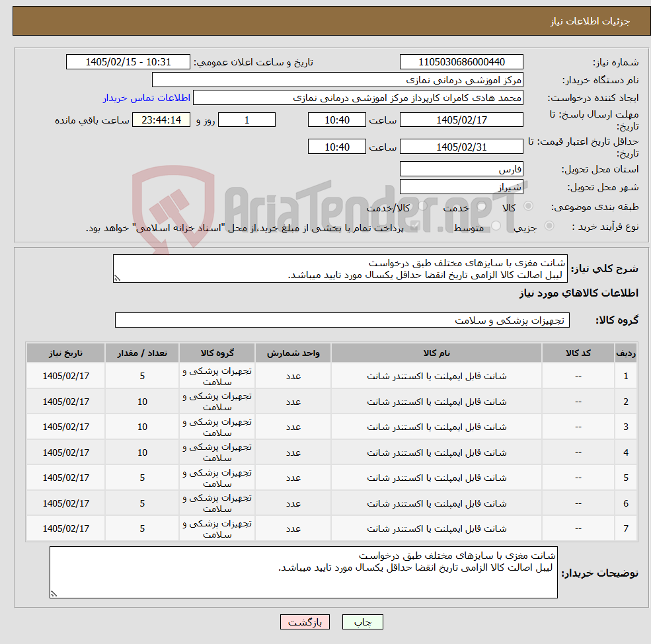Viewport: 651px width, 644px height.
Task: Click quantity 10 in row 4
Action: pos(142,452)
